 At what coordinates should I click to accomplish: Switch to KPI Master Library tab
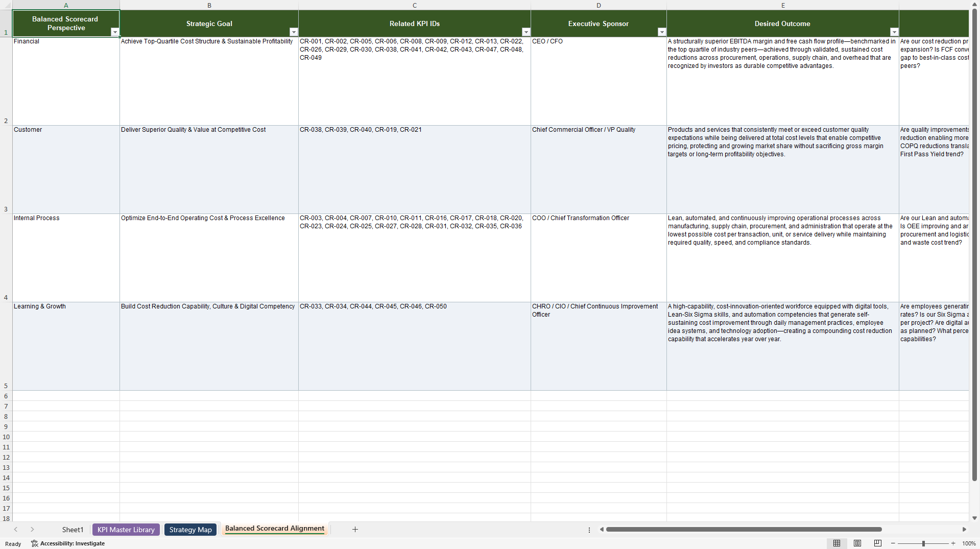click(126, 530)
